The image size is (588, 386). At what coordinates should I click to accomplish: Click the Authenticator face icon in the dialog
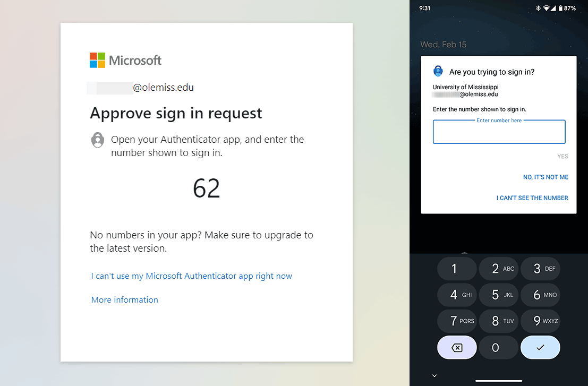click(438, 71)
